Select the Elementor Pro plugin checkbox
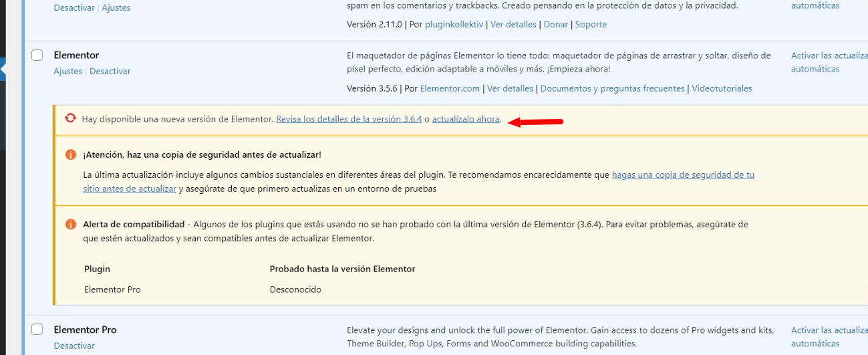 coord(37,329)
